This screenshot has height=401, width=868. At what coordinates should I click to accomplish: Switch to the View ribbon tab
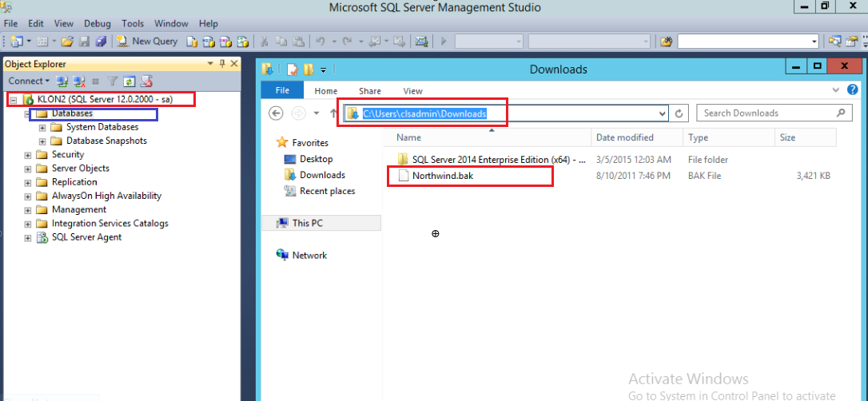coord(412,91)
